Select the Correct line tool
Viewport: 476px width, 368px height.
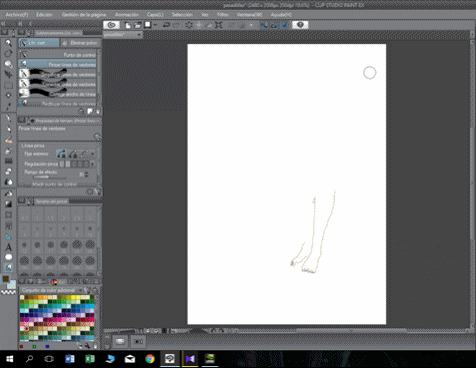[8, 267]
